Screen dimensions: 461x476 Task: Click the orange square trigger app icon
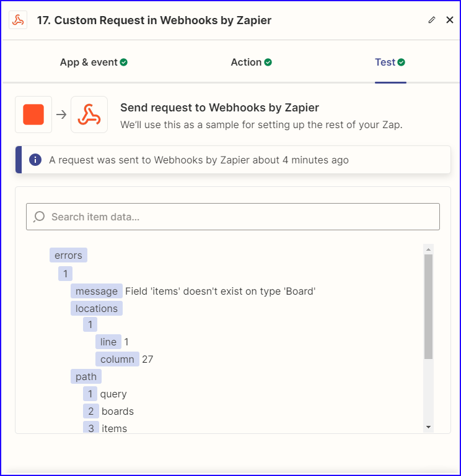click(x=33, y=115)
